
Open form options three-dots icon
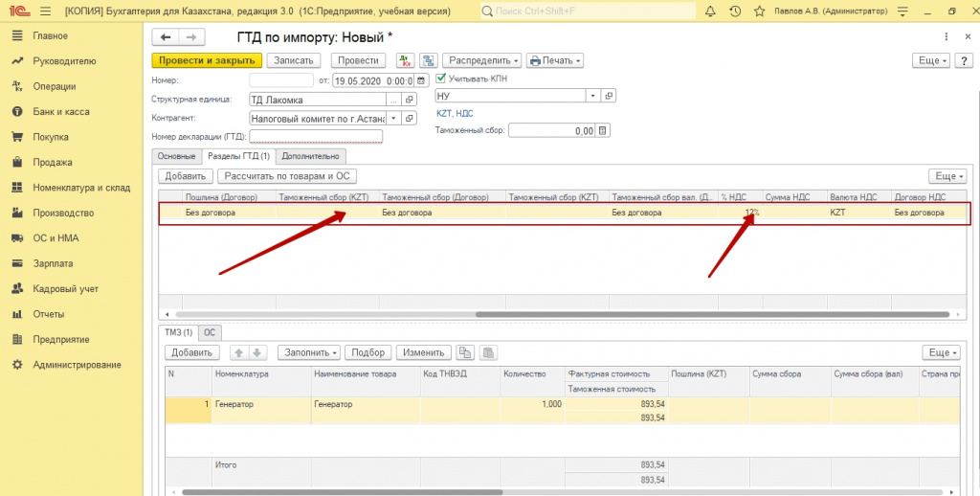coord(947,37)
